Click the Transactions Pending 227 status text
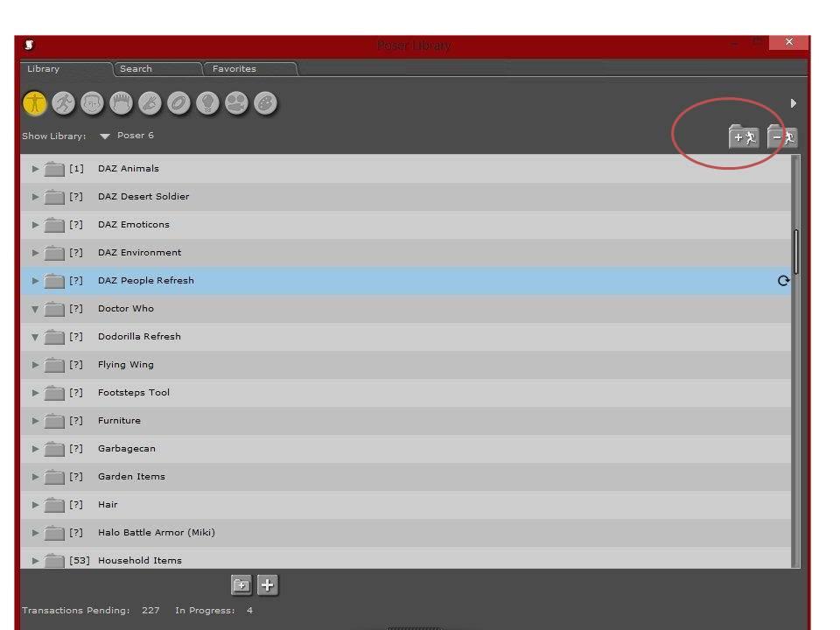The width and height of the screenshot is (840, 630). [90, 610]
